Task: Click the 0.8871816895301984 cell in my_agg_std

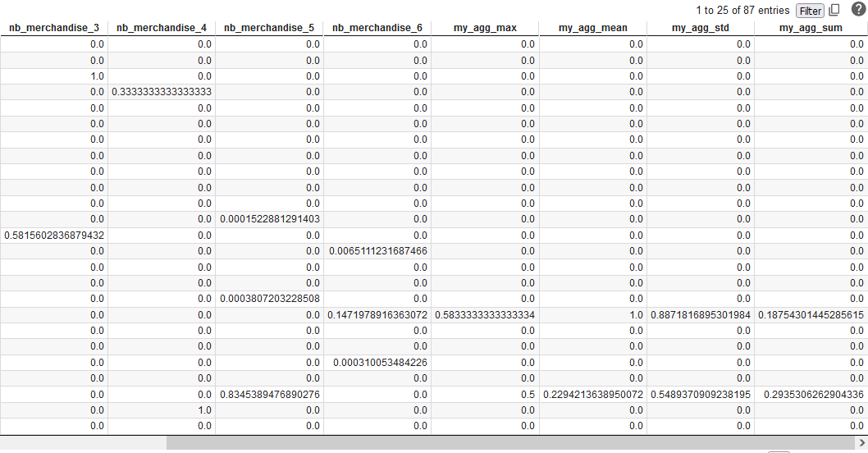Action: coord(701,314)
